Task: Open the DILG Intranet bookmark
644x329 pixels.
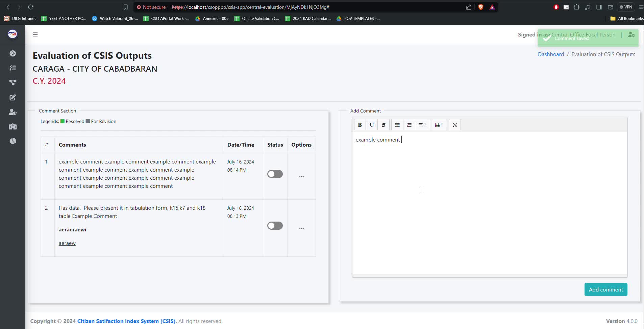Action: pyautogui.click(x=20, y=19)
